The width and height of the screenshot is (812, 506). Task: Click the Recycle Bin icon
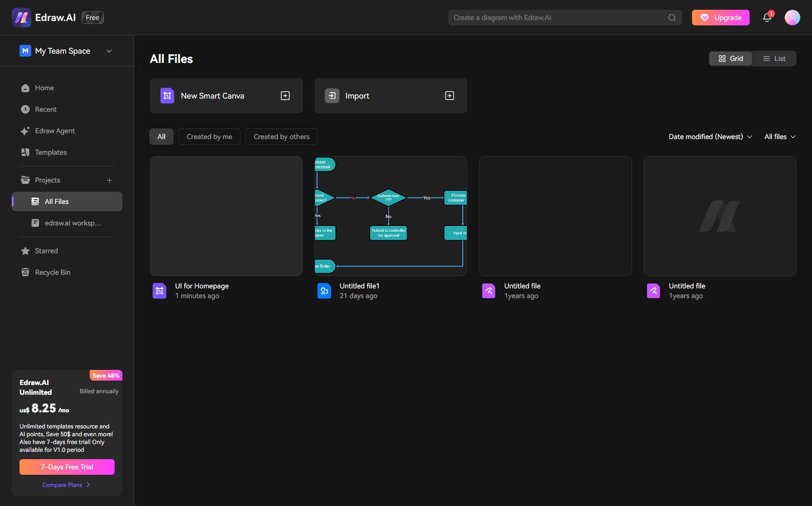(x=25, y=272)
